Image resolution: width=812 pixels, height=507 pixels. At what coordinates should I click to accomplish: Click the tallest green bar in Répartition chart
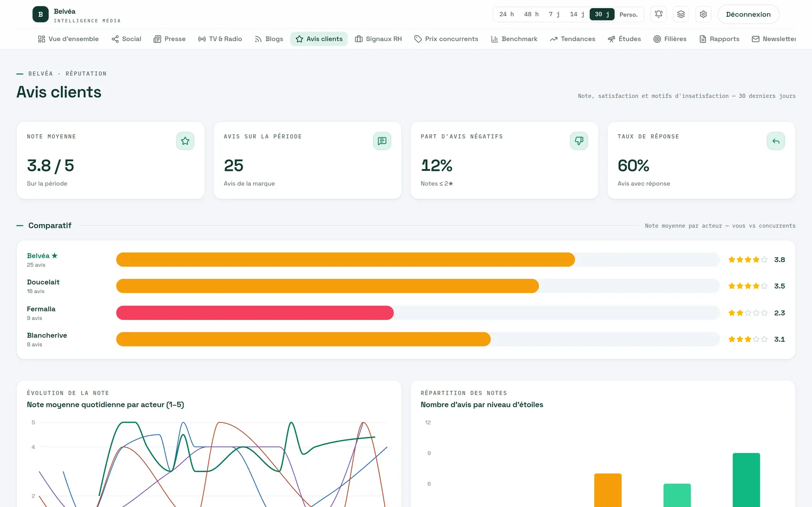click(x=746, y=480)
